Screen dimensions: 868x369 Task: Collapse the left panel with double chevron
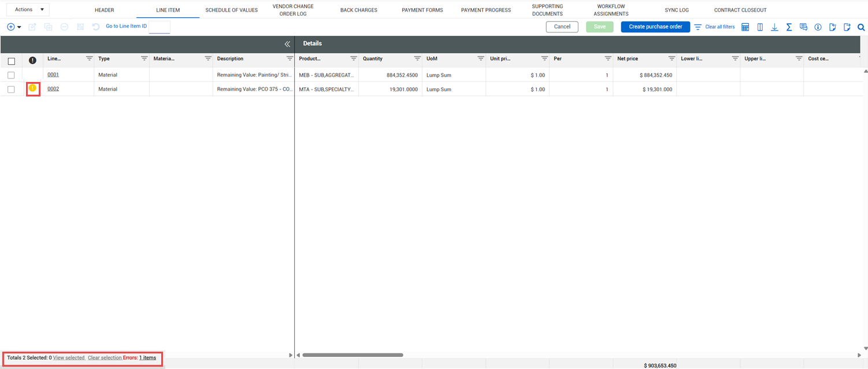pos(287,44)
